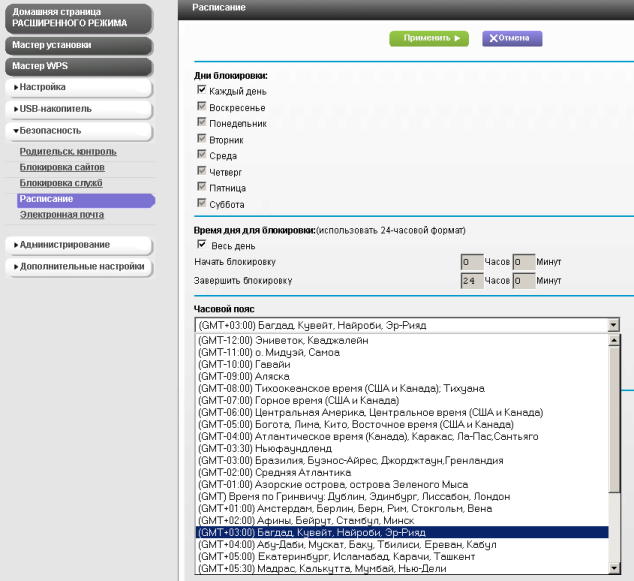Expand the Администрирование section
This screenshot has height=581, width=634.
point(79,245)
